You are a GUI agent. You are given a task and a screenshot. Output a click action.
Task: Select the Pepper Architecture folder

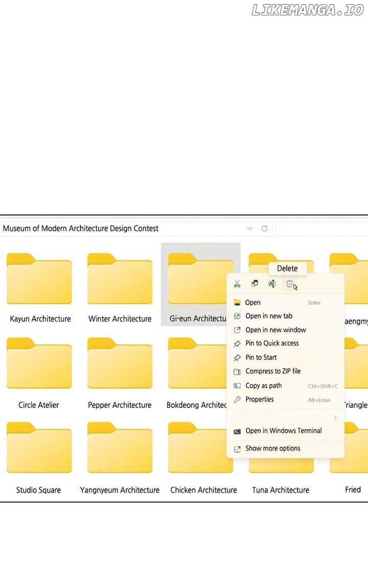pos(120,364)
